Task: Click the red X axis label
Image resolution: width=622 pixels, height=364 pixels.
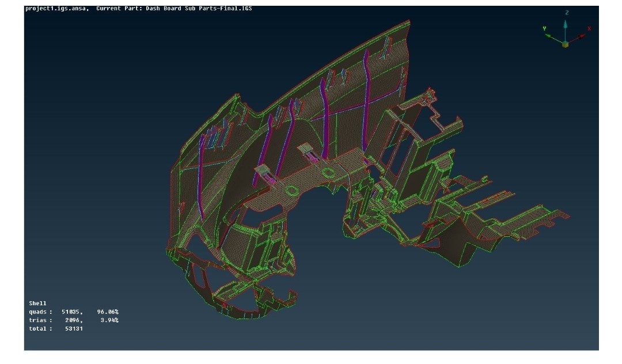Action: pyautogui.click(x=589, y=28)
